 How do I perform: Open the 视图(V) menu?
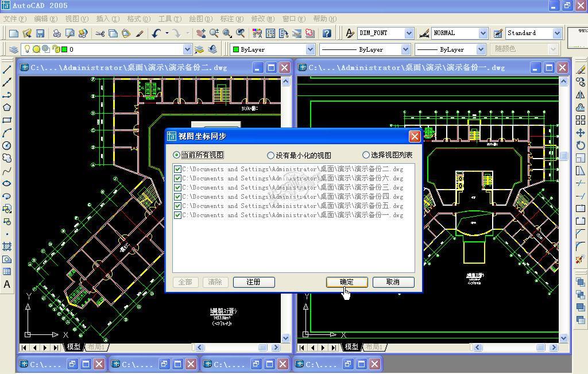[77, 19]
